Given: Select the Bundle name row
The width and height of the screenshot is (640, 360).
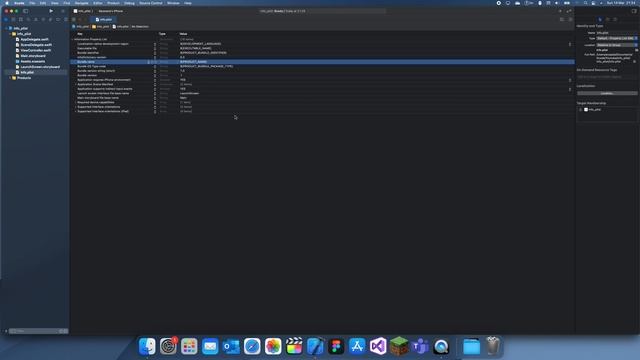Looking at the screenshot, I should pyautogui.click(x=322, y=62).
